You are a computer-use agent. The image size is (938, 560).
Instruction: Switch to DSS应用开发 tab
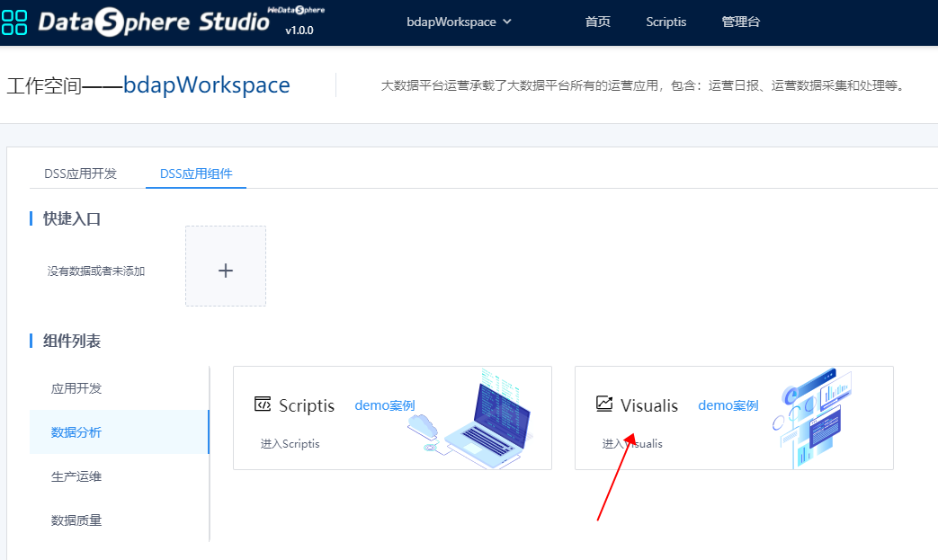(81, 173)
